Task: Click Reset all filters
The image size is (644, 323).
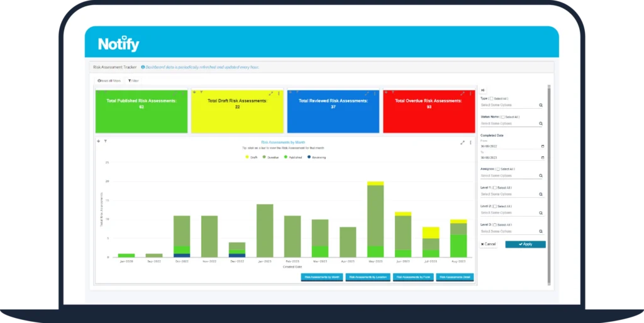Action: (x=109, y=80)
